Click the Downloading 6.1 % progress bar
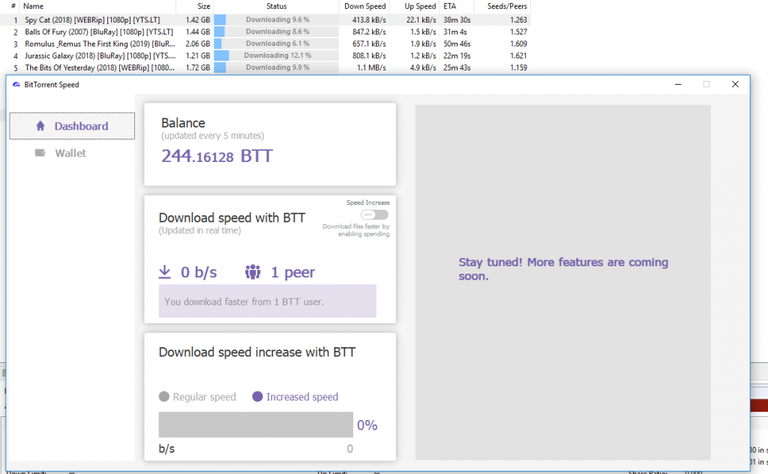The width and height of the screenshot is (768, 474). pyautogui.click(x=276, y=44)
